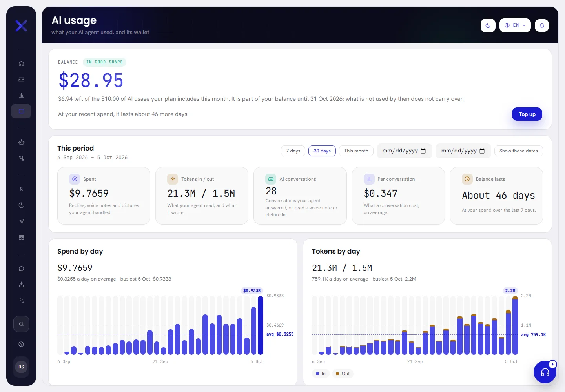Toggle the In series legend
Image resolution: width=565 pixels, height=392 pixels.
(x=321, y=374)
